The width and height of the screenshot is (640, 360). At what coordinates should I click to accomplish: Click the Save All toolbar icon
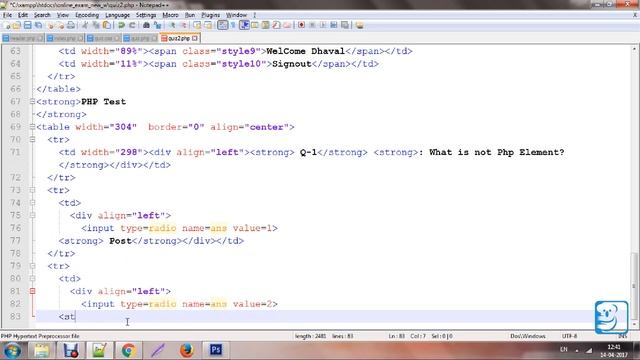[x=38, y=25]
